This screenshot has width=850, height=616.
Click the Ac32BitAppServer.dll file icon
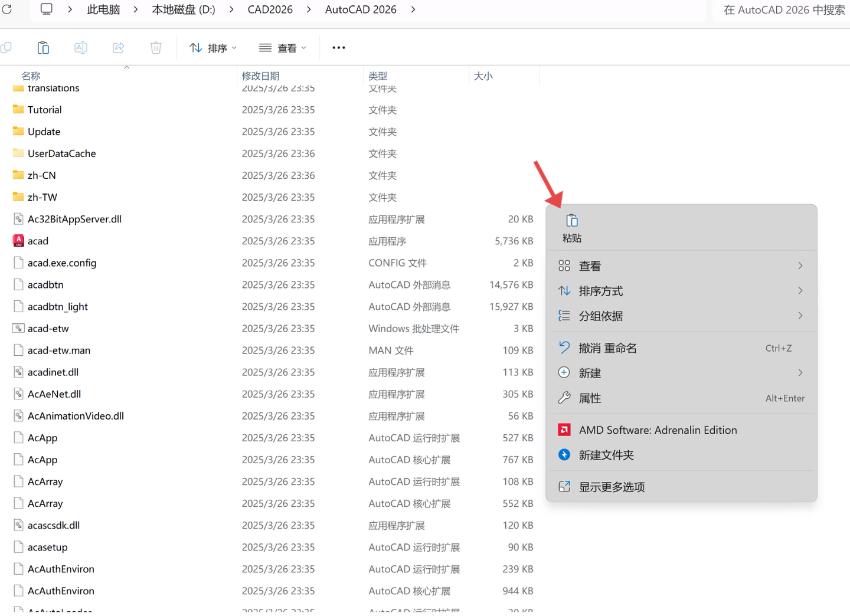[x=18, y=219]
